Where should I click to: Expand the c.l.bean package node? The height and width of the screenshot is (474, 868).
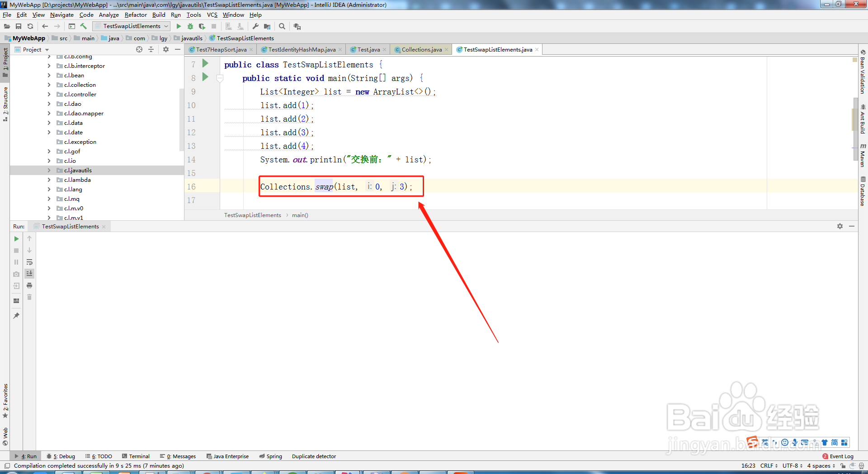tap(49, 76)
